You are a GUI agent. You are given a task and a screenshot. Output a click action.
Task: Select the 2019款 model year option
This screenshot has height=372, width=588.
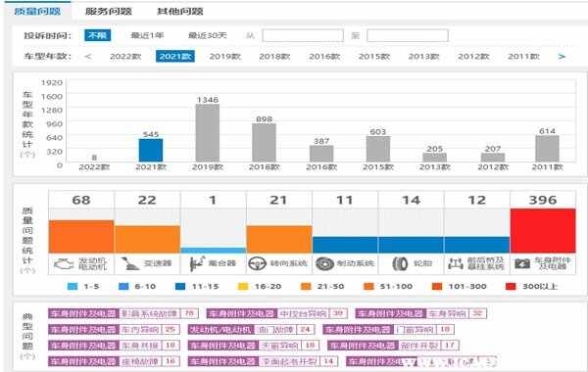click(225, 57)
